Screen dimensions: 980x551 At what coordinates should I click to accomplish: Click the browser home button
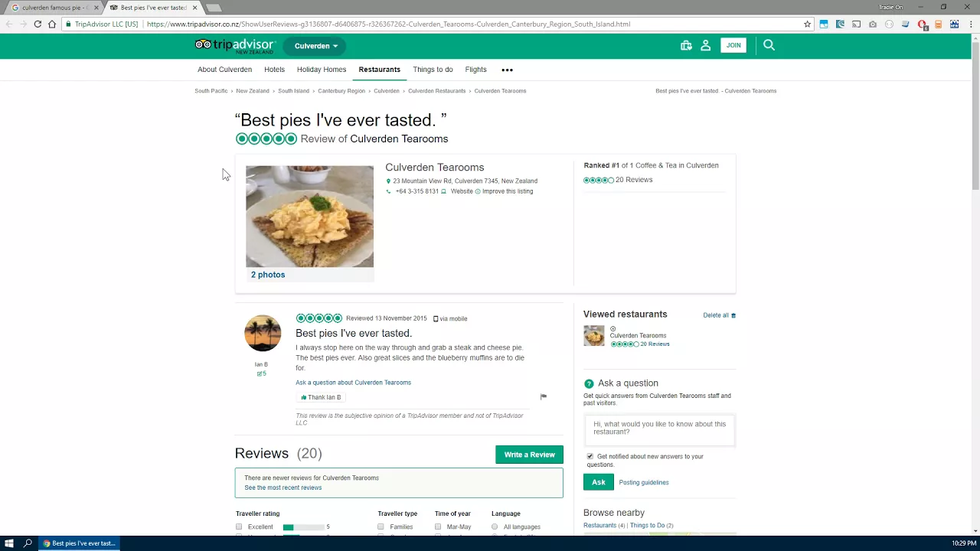pyautogui.click(x=52, y=24)
